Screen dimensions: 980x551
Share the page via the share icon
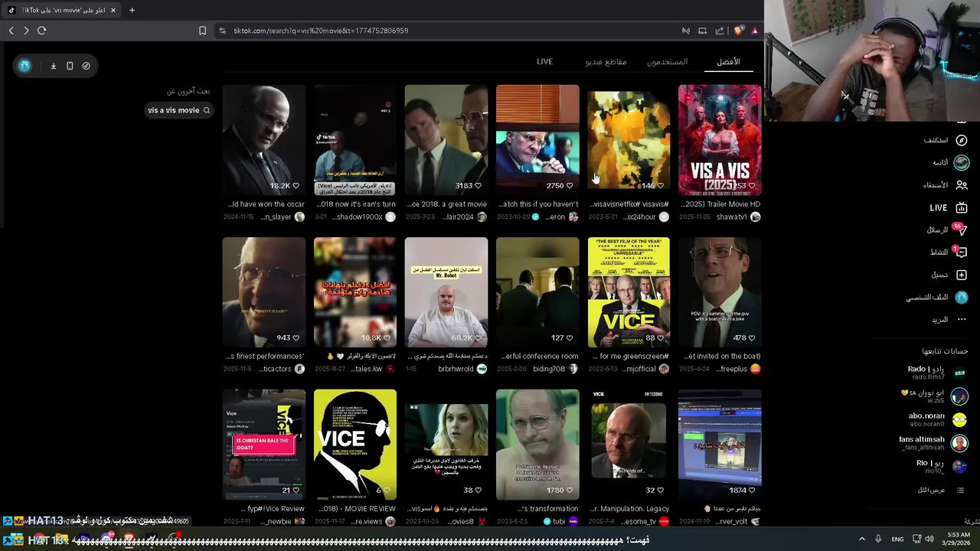(x=720, y=31)
